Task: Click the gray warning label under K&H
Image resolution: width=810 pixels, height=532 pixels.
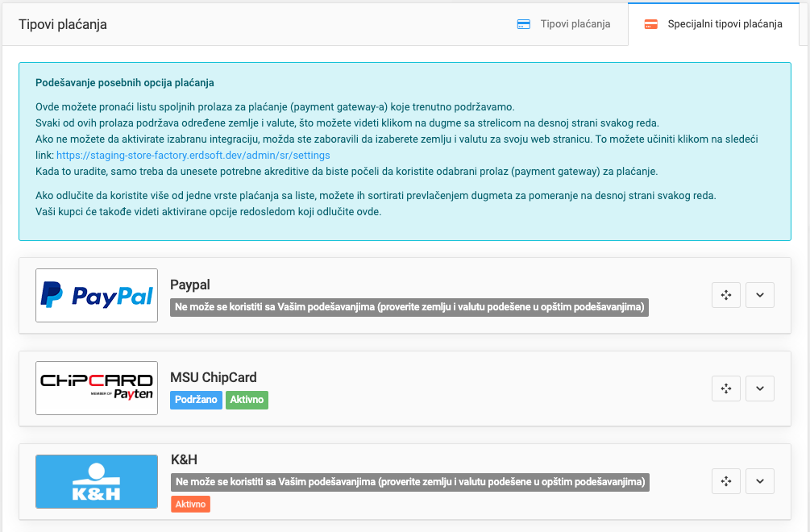Action: tap(409, 482)
